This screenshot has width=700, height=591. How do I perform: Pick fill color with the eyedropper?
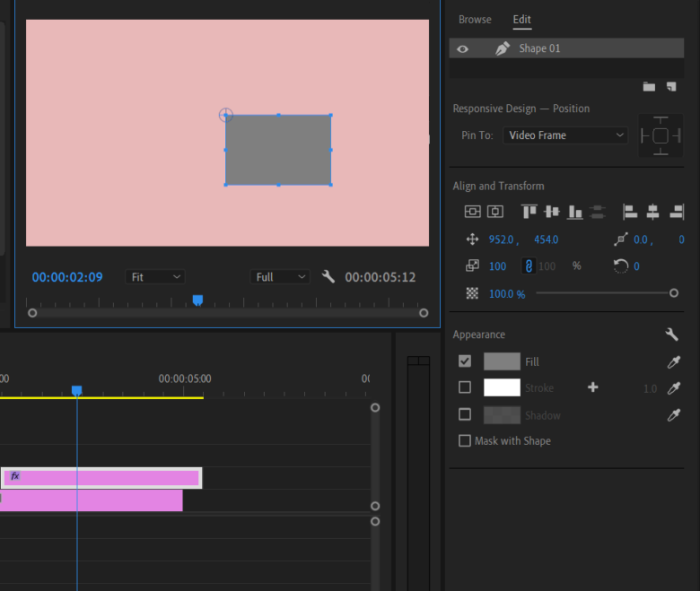pyautogui.click(x=674, y=361)
